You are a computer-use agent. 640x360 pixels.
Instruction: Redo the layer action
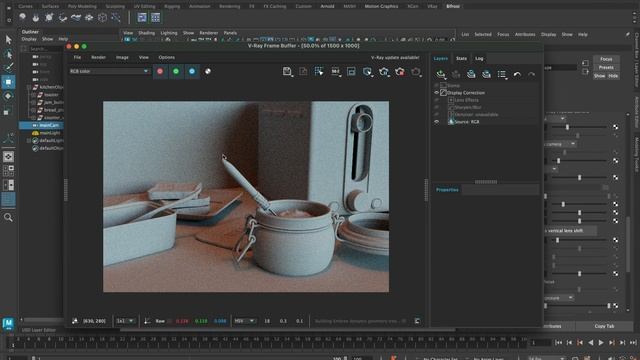[531, 74]
